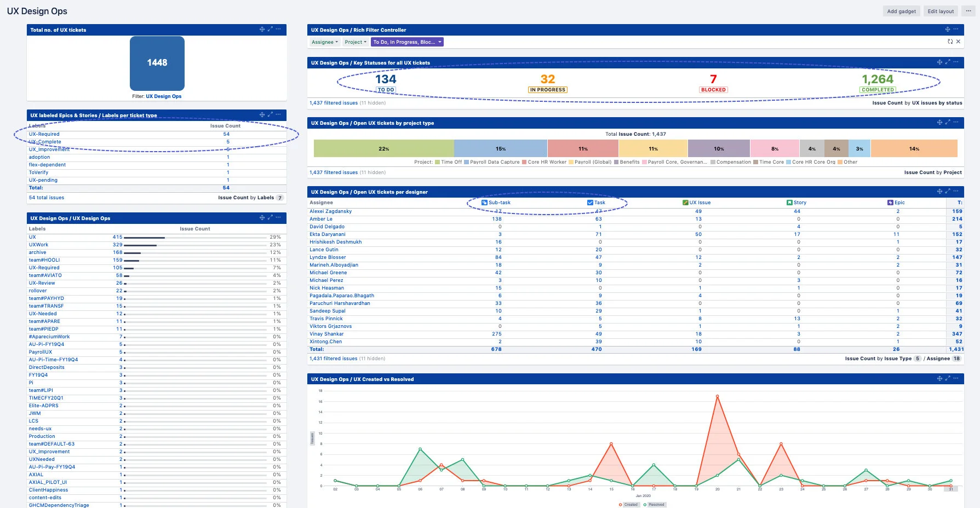Click the orange Created legend swatch
This screenshot has height=508, width=980.
click(x=620, y=504)
